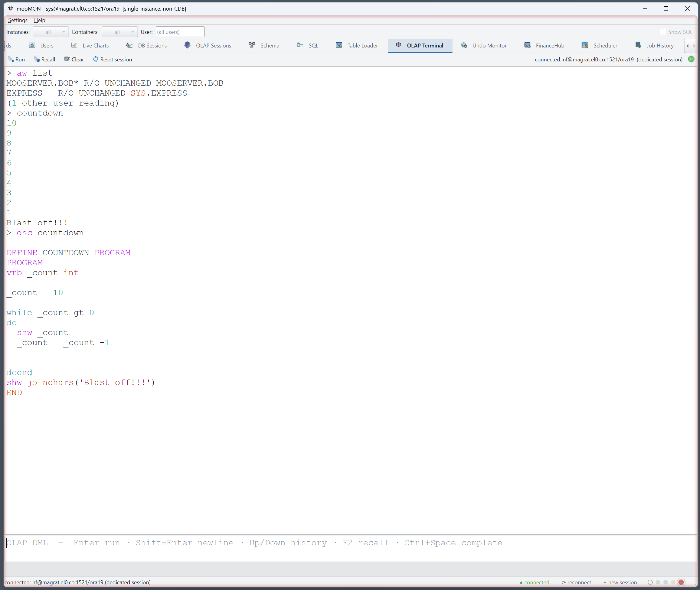700x590 pixels.
Task: Open the Settings menu
Action: 18,20
